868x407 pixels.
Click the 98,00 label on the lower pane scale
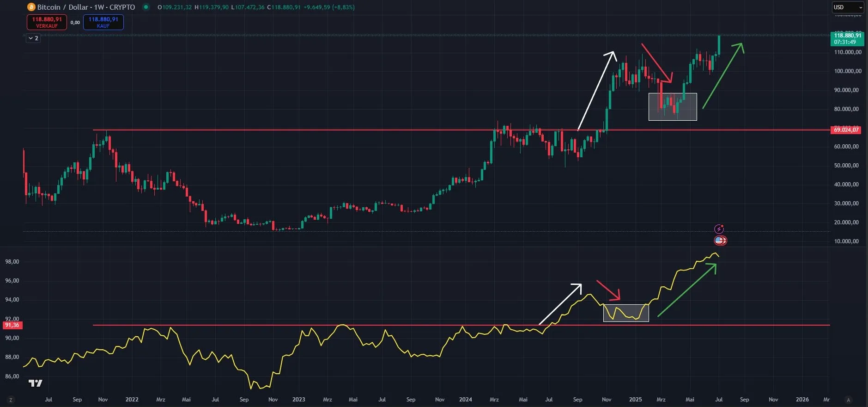[12, 262]
